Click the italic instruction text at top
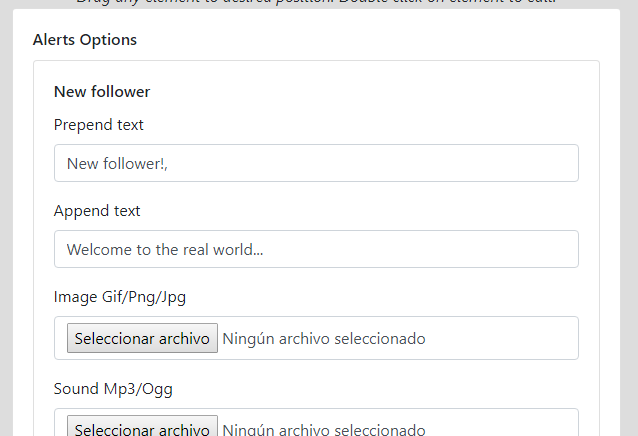Image resolution: width=638 pixels, height=436 pixels. [x=316, y=2]
